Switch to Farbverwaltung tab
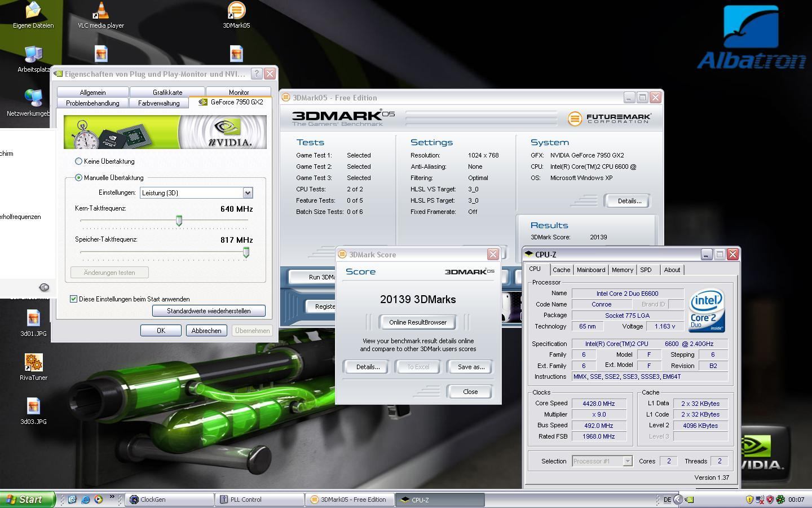This screenshot has height=508, width=812. (159, 103)
